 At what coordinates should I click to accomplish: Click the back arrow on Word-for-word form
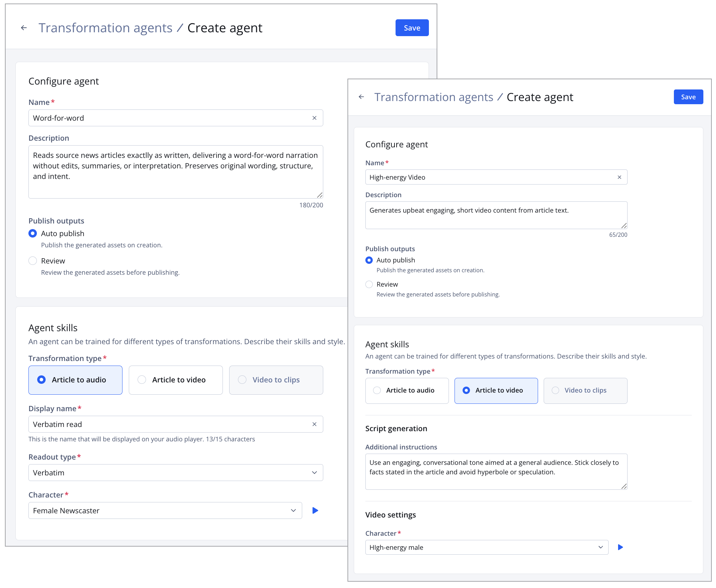(x=24, y=27)
